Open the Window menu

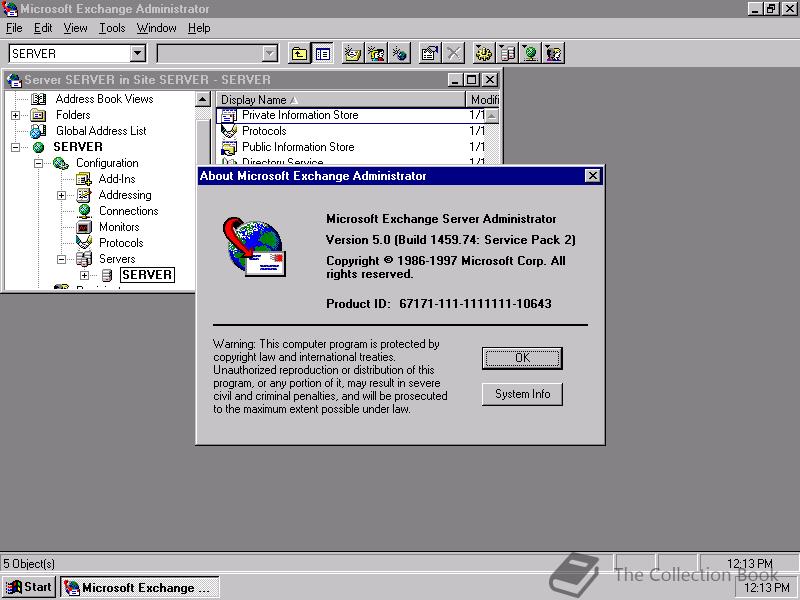pyautogui.click(x=156, y=28)
